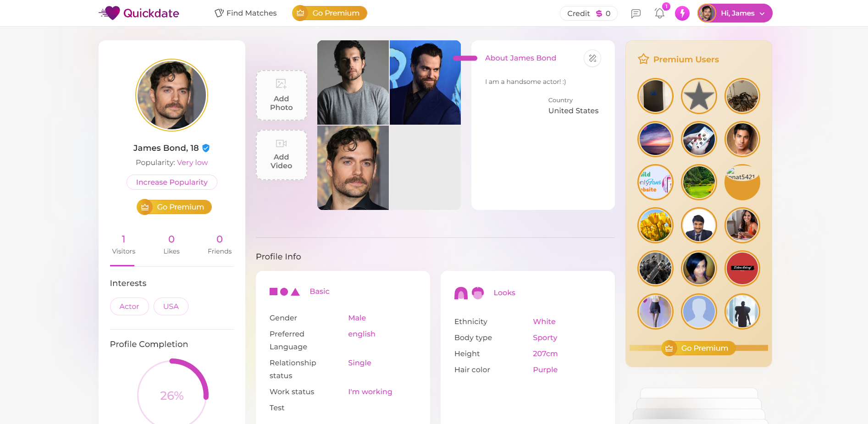
Task: Click the large round profile avatar
Action: (172, 95)
